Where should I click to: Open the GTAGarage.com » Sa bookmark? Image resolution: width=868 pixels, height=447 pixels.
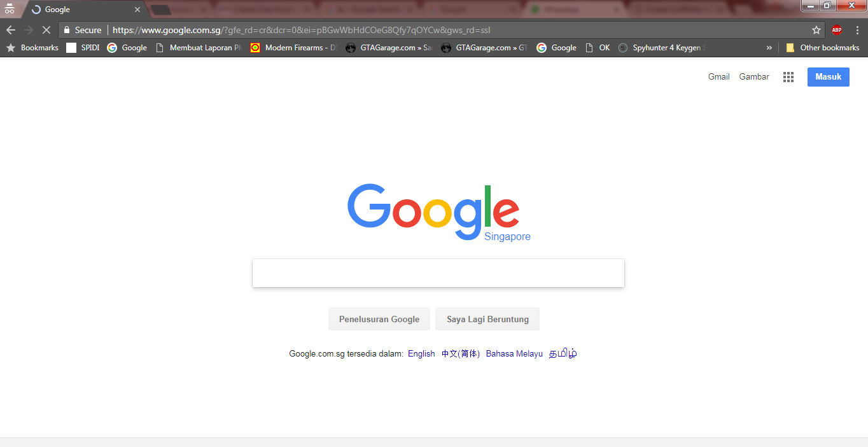[388, 48]
